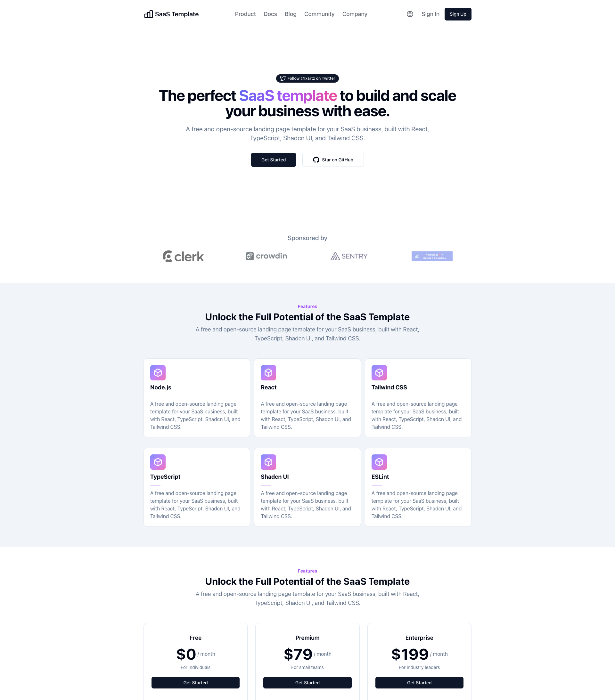Expand the Community menu item

(319, 14)
